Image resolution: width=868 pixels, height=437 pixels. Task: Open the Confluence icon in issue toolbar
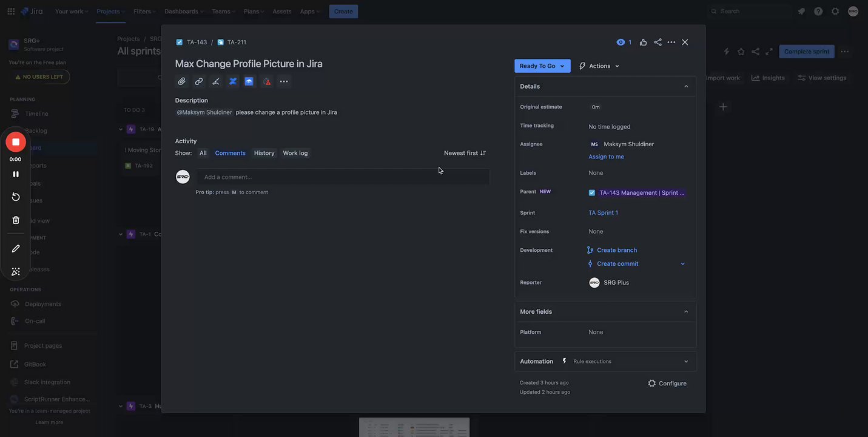tap(233, 81)
